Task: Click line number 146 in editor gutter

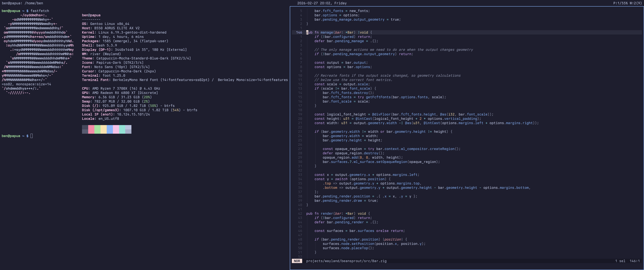Action: (299, 32)
